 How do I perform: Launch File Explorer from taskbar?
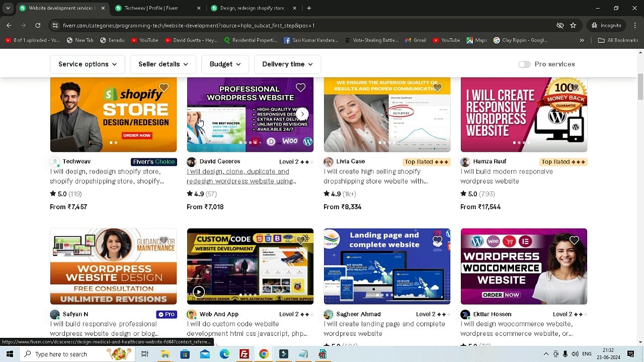(165, 354)
